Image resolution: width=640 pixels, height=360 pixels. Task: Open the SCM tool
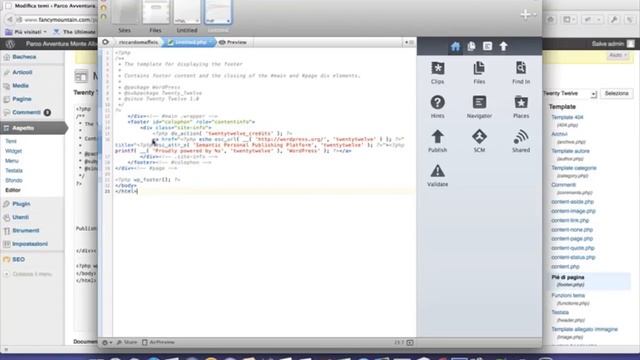click(x=479, y=141)
